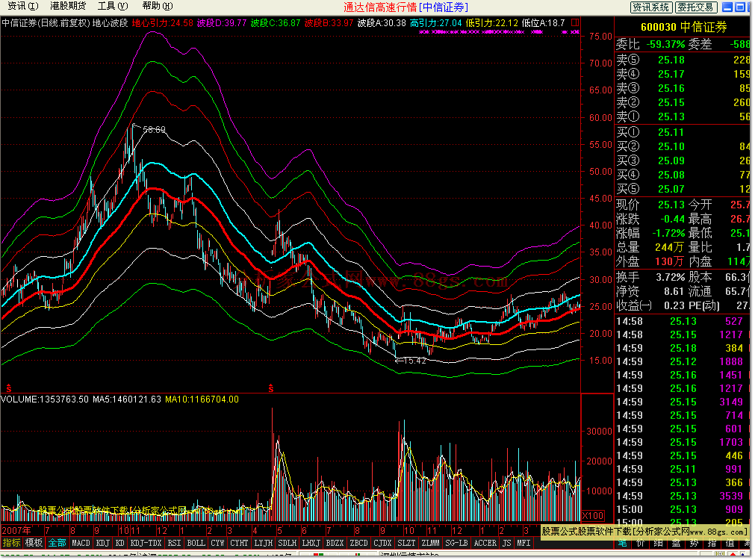Click the second red S marker near May
The image size is (755, 560).
click(271, 388)
